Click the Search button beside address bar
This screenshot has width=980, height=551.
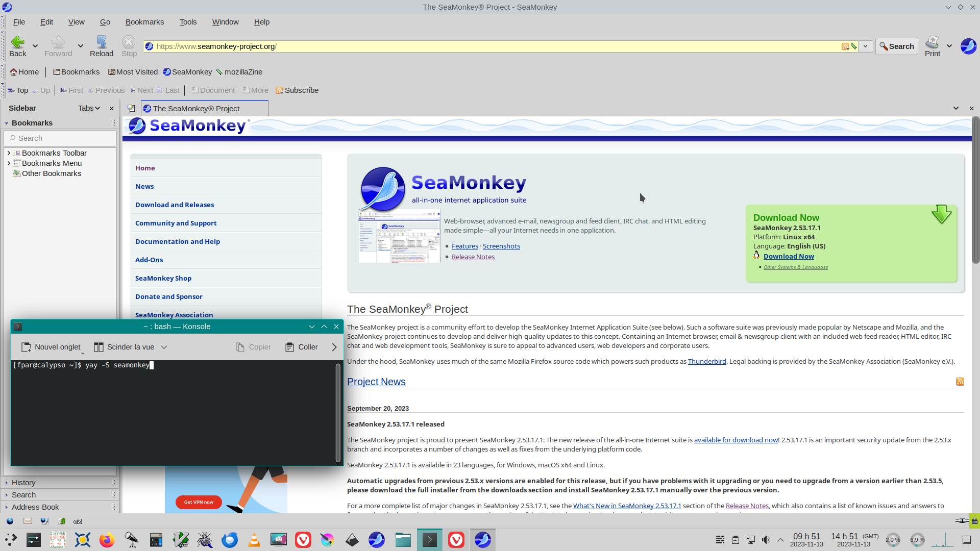[x=896, y=46]
